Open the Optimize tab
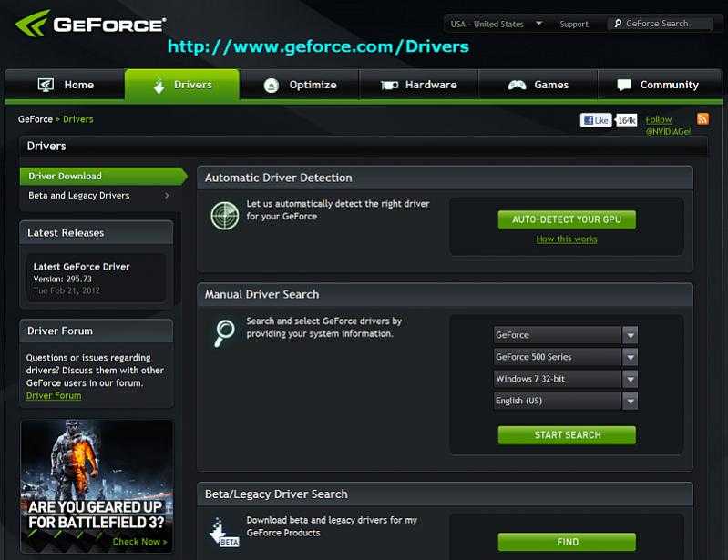Screen dimensions: 728x560 [x=300, y=85]
